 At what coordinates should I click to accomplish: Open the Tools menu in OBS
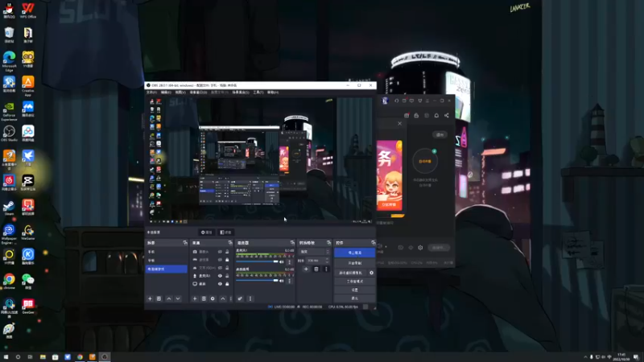(x=258, y=93)
